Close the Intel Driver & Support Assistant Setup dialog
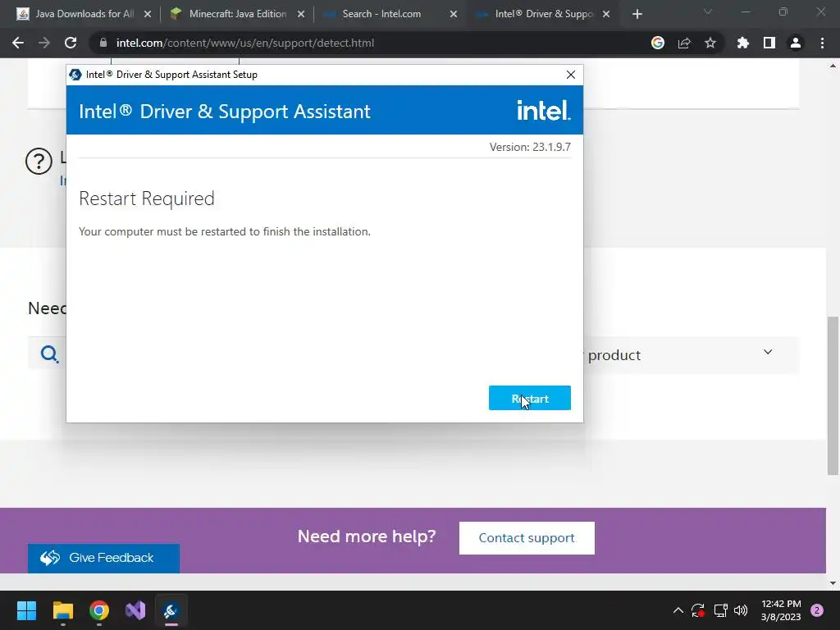840x630 pixels. (x=571, y=75)
